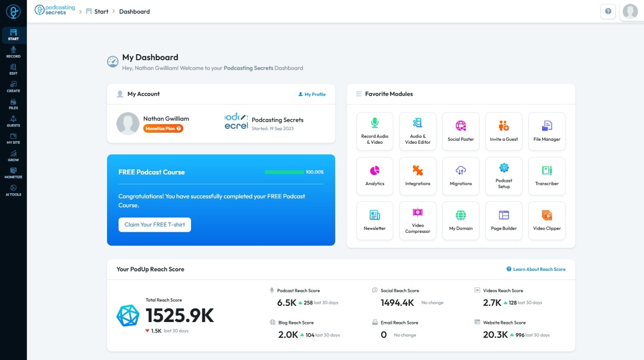
Task: Open the My Profile link
Action: (x=312, y=94)
